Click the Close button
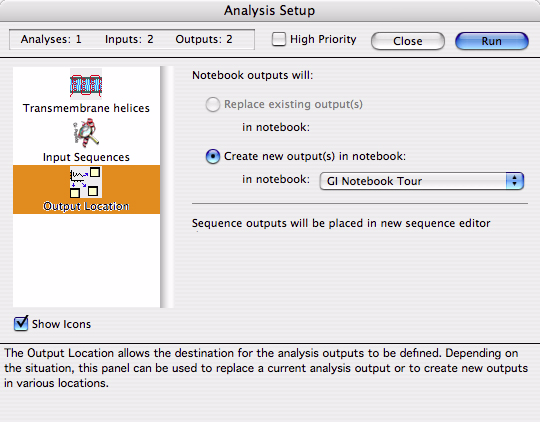Viewport: 540px width, 422px height. pyautogui.click(x=408, y=41)
